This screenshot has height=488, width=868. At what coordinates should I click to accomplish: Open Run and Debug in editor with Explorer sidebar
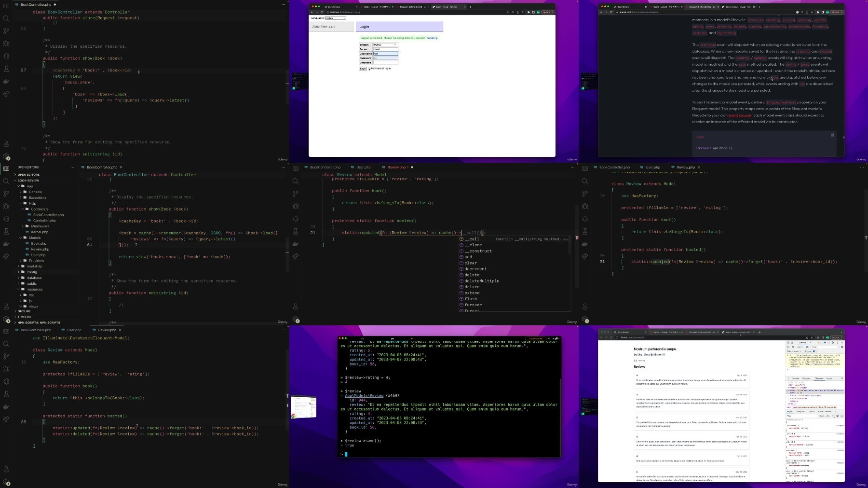click(x=6, y=206)
